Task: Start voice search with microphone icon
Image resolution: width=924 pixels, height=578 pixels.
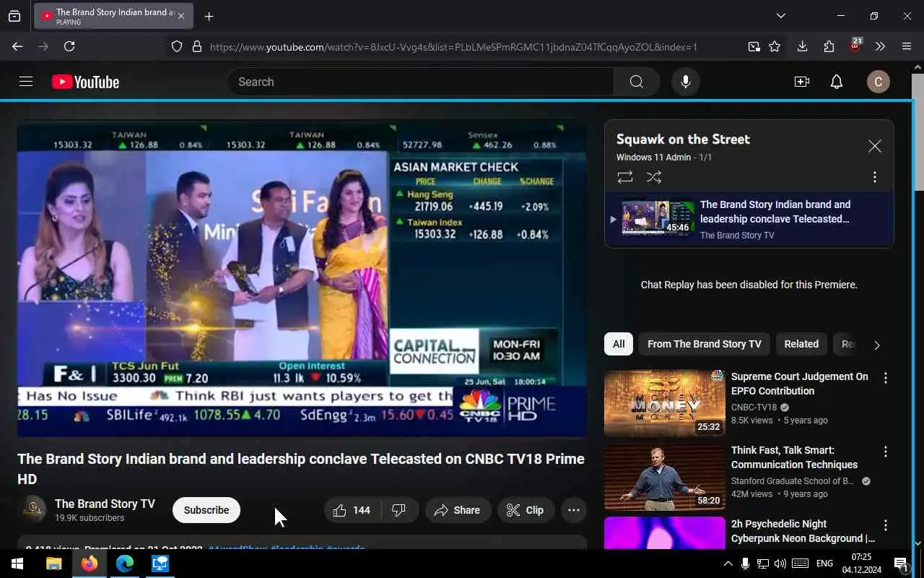Action: 686,82
